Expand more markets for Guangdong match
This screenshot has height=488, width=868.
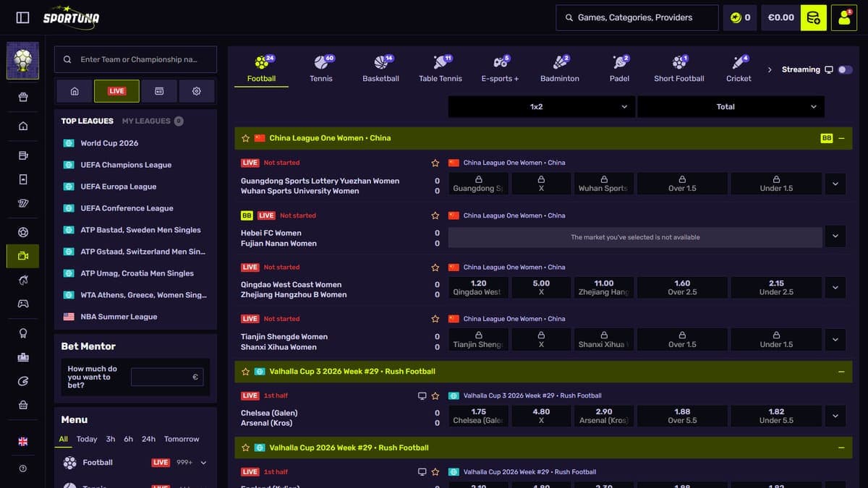(x=835, y=184)
